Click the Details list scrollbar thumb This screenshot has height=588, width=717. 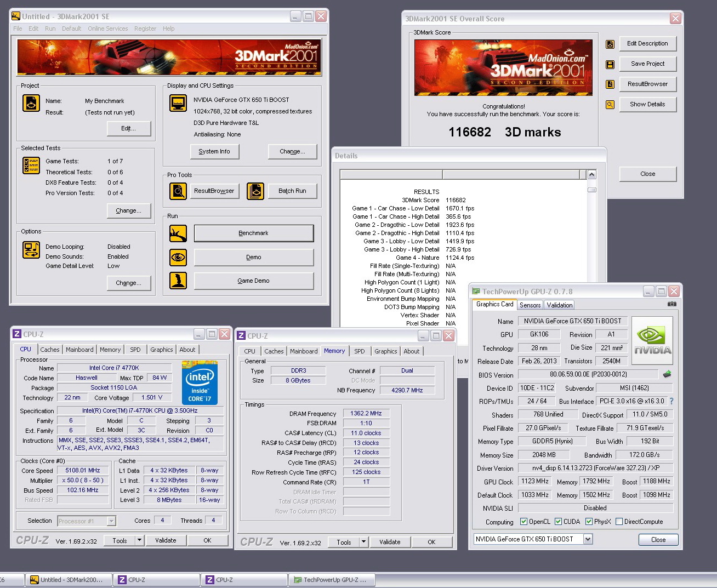pyautogui.click(x=591, y=190)
